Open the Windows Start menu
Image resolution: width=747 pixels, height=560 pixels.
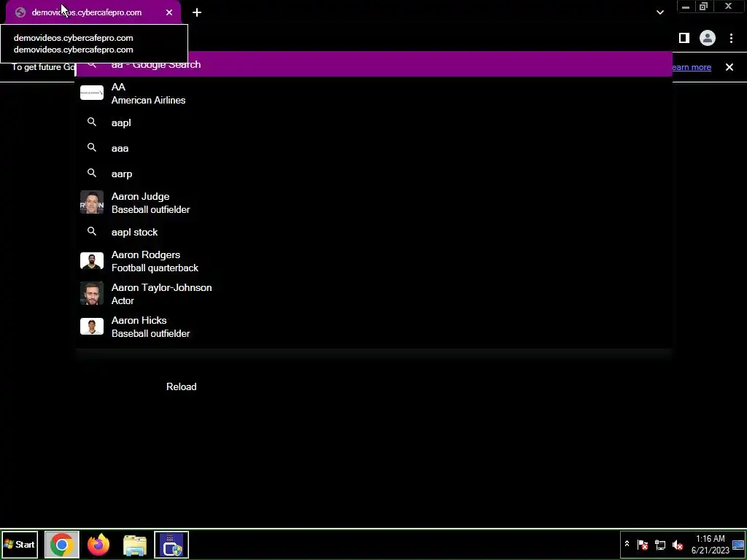click(19, 545)
